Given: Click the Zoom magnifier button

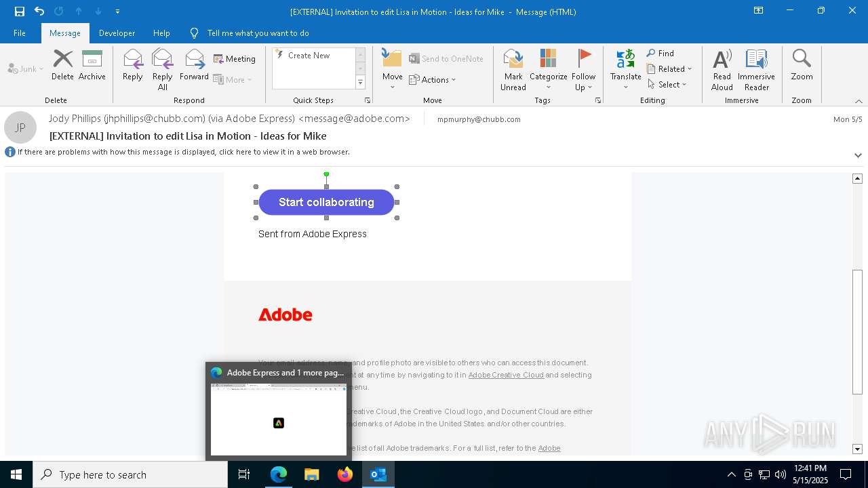Looking at the screenshot, I should [x=802, y=65].
